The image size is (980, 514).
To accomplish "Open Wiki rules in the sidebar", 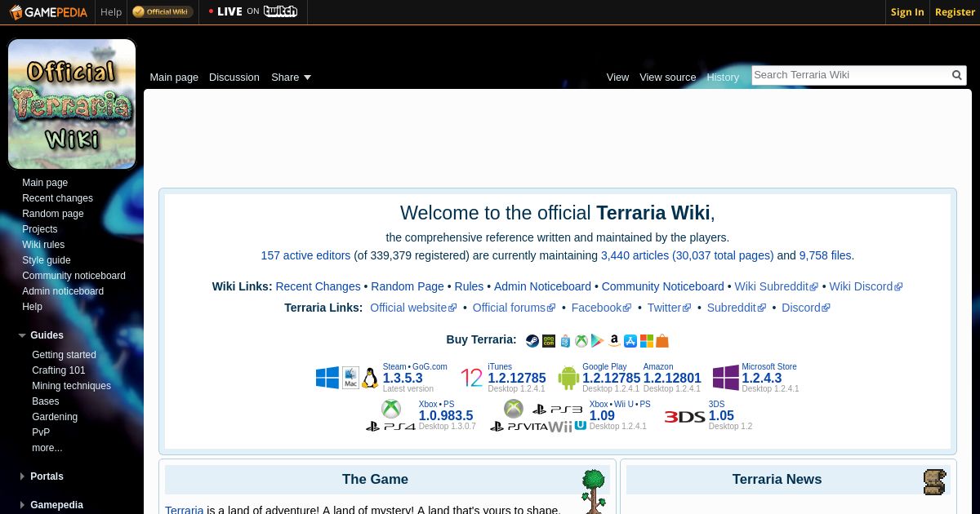I will [43, 245].
